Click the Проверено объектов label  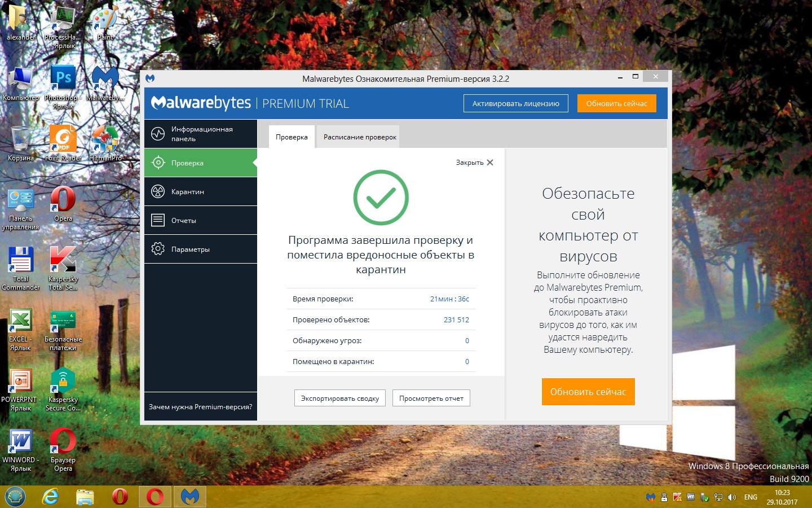[x=331, y=319]
